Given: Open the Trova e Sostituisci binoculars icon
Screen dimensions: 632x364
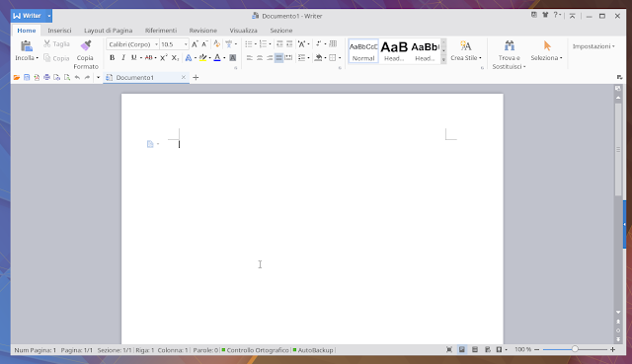Looking at the screenshot, I should point(510,46).
